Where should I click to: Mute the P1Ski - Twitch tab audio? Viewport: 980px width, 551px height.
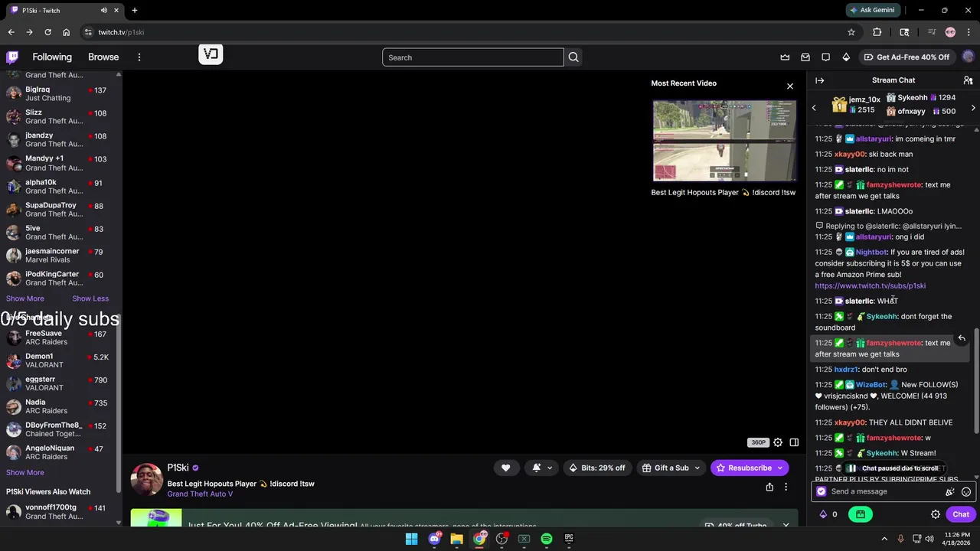(104, 10)
